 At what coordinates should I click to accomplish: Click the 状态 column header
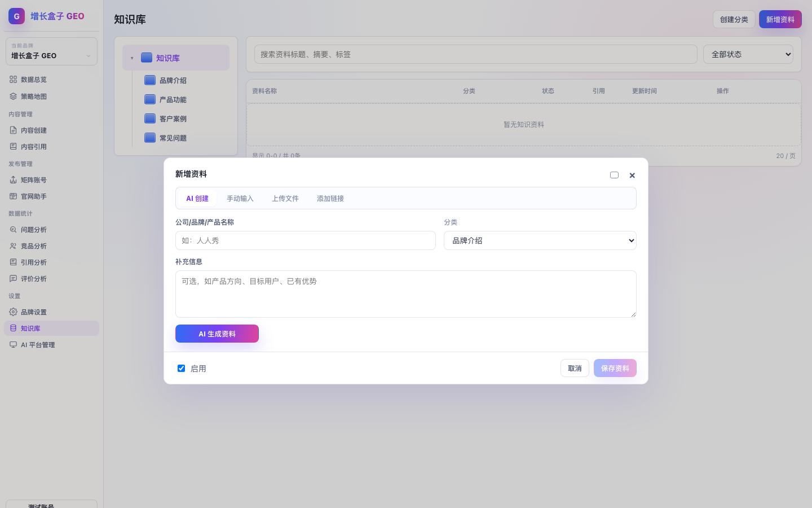point(548,91)
